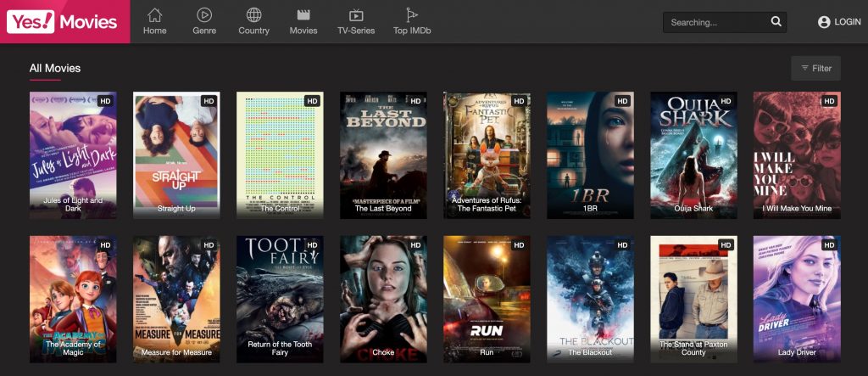Viewport: 868px width, 376px height.
Task: Open the Run movie poster
Action: tap(487, 300)
